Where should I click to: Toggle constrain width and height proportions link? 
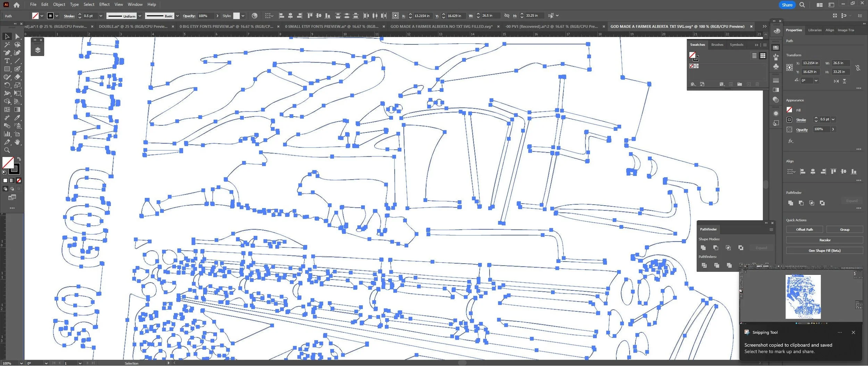[858, 68]
